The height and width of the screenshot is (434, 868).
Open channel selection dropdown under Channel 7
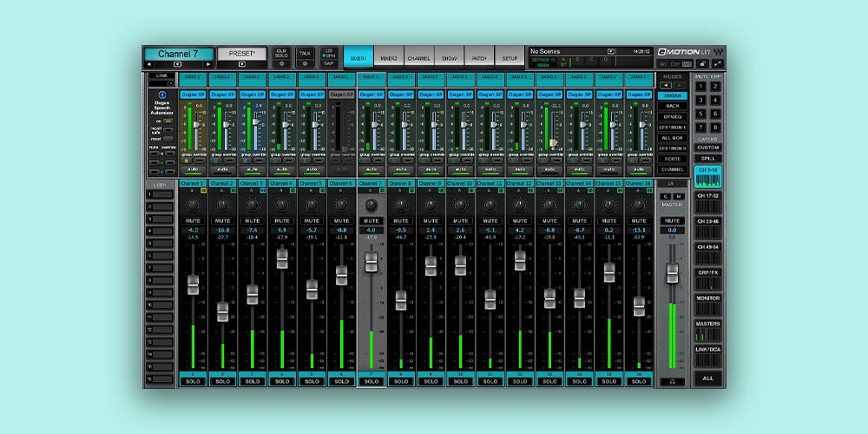pyautogui.click(x=178, y=64)
